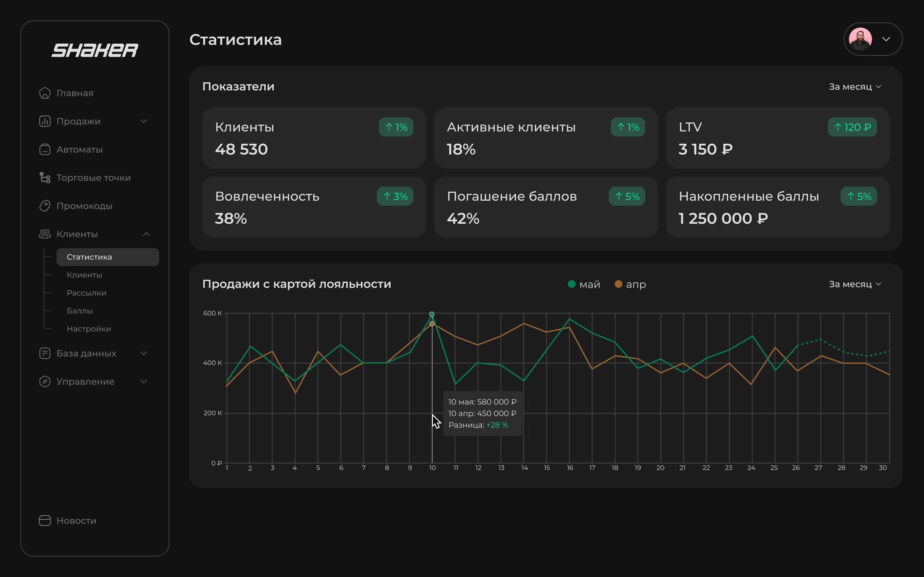Click the user avatar photo
The height and width of the screenshot is (577, 924).
tap(860, 39)
